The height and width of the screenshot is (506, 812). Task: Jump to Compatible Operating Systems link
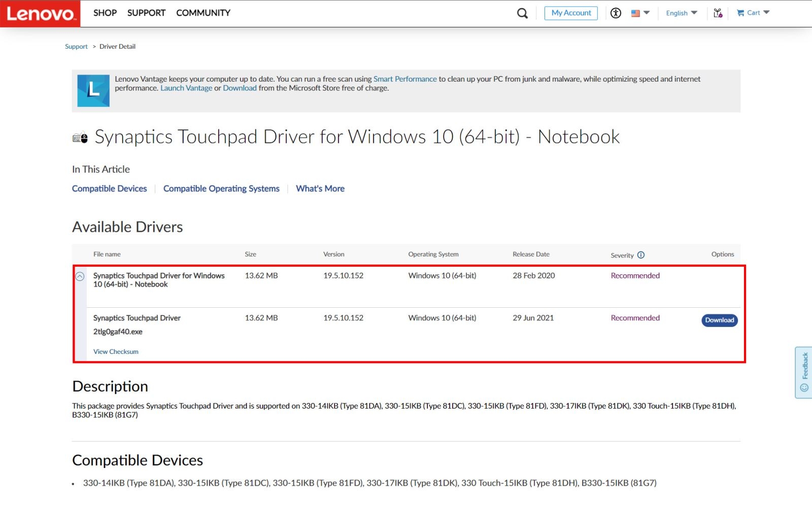click(221, 189)
